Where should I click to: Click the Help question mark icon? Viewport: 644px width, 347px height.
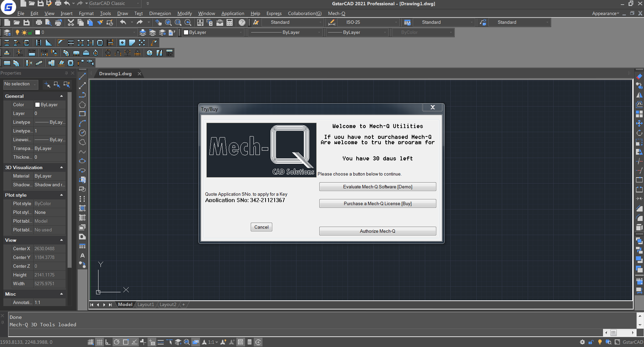(x=242, y=22)
